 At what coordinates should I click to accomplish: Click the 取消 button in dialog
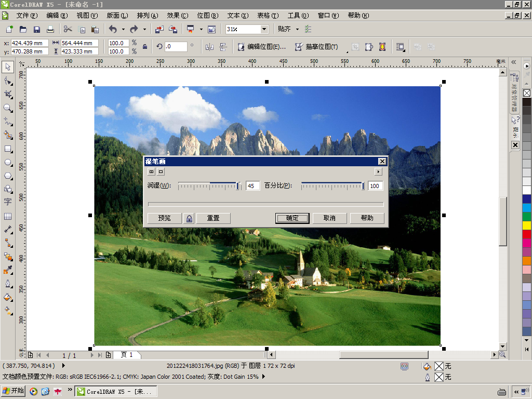[329, 218]
